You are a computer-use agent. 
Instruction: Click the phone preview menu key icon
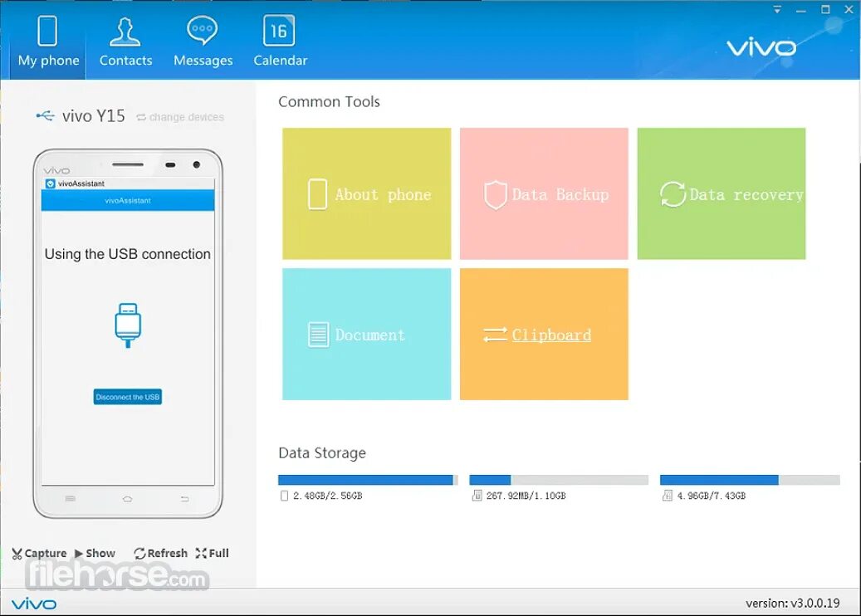point(71,498)
